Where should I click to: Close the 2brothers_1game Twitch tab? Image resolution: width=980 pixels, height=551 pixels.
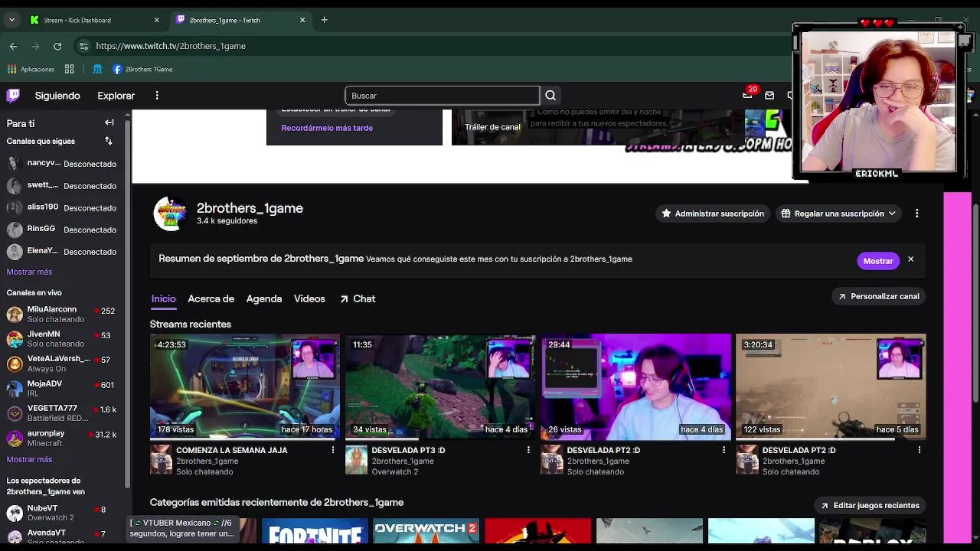pos(302,20)
